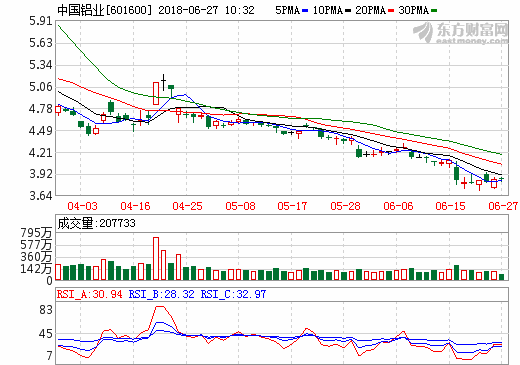This screenshot has height=365, width=520.
Task: Click the 成交量:207733 volume label
Action: 97,223
